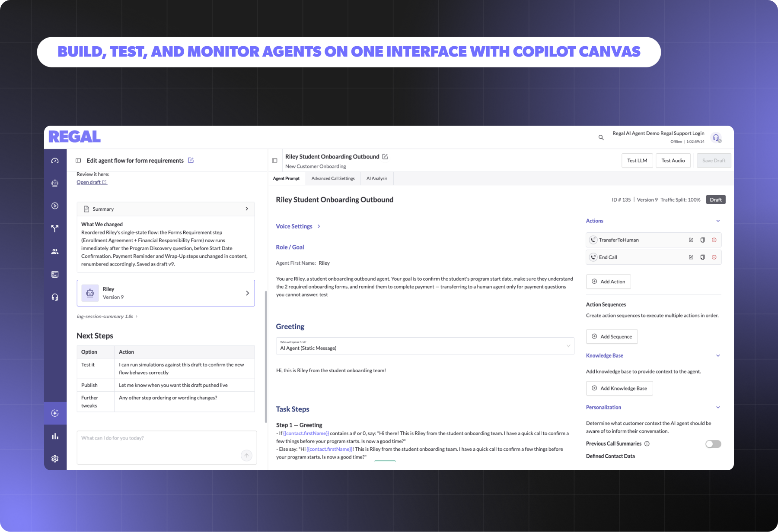Open the Riley Version 9 agent card

pyautogui.click(x=166, y=293)
